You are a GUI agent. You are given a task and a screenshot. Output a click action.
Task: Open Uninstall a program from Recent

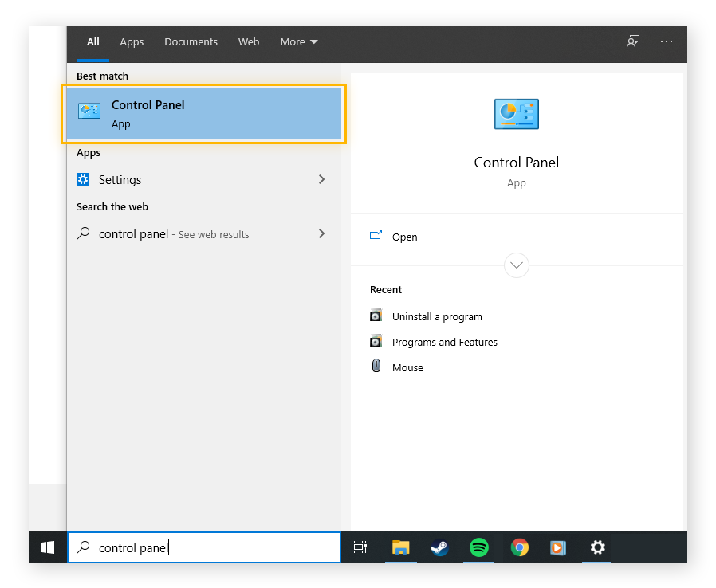coord(437,316)
